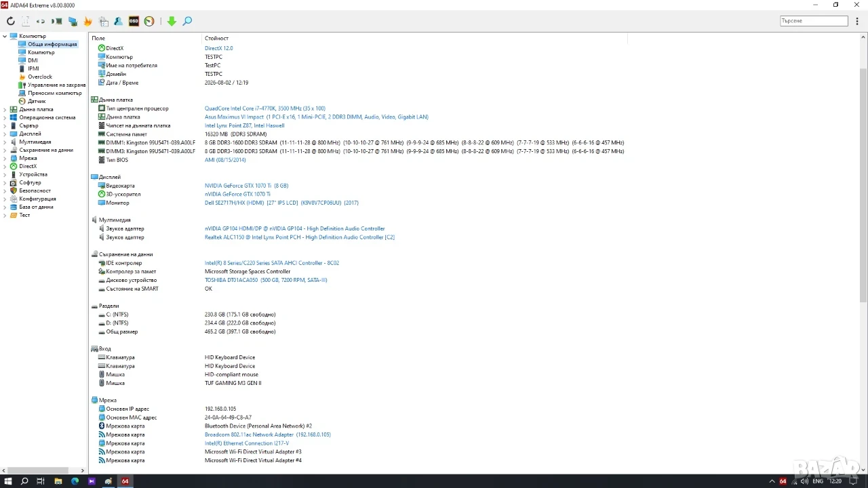Collapse the Компютър tree node
868x488 pixels.
(5, 36)
